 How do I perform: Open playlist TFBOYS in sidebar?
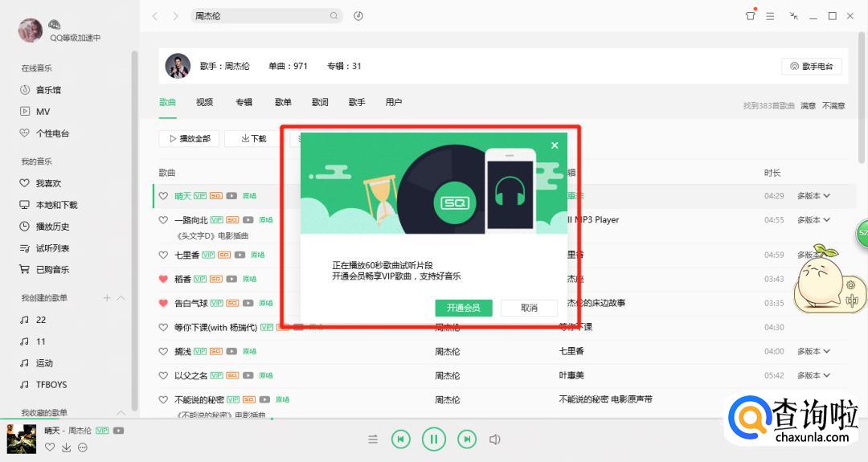click(43, 385)
